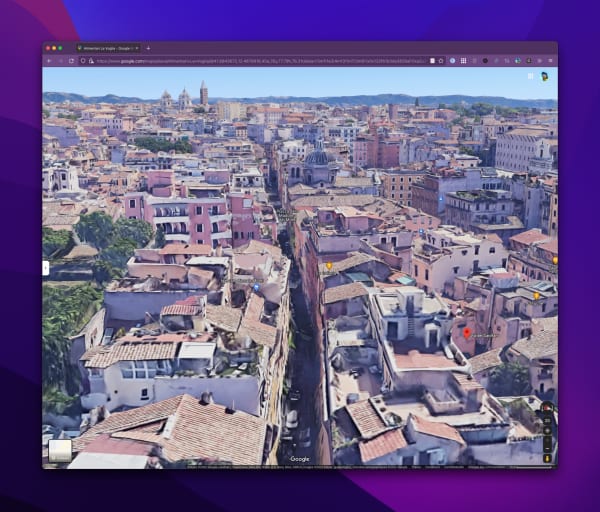Close the Google Maps tab
This screenshot has height=512, width=600.
[137, 48]
